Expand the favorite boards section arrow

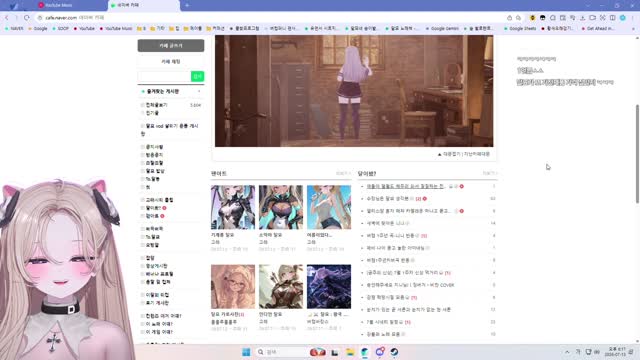[199, 91]
